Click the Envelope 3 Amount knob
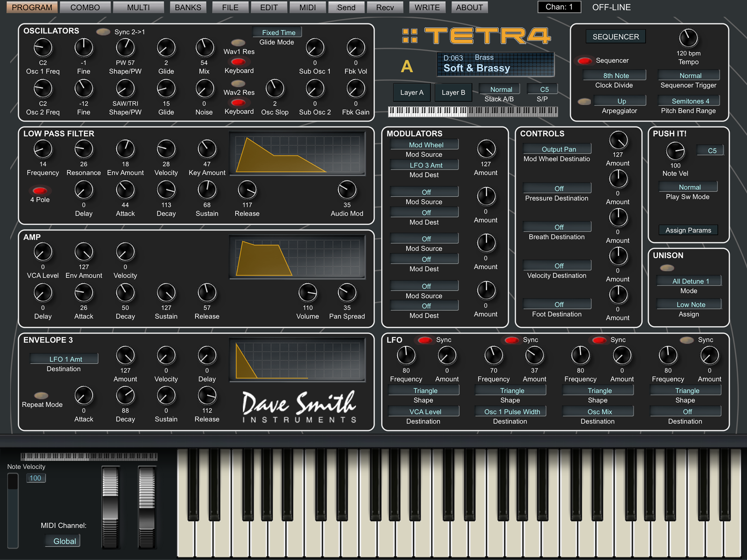Screen dimensions: 747x560 pyautogui.click(x=125, y=356)
